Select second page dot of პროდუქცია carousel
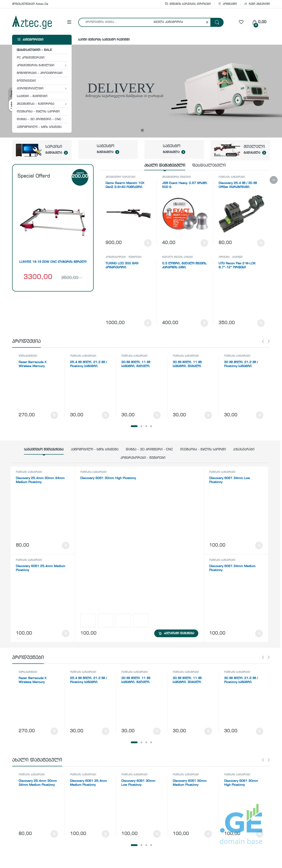The width and height of the screenshot is (282, 868). pos(141,426)
